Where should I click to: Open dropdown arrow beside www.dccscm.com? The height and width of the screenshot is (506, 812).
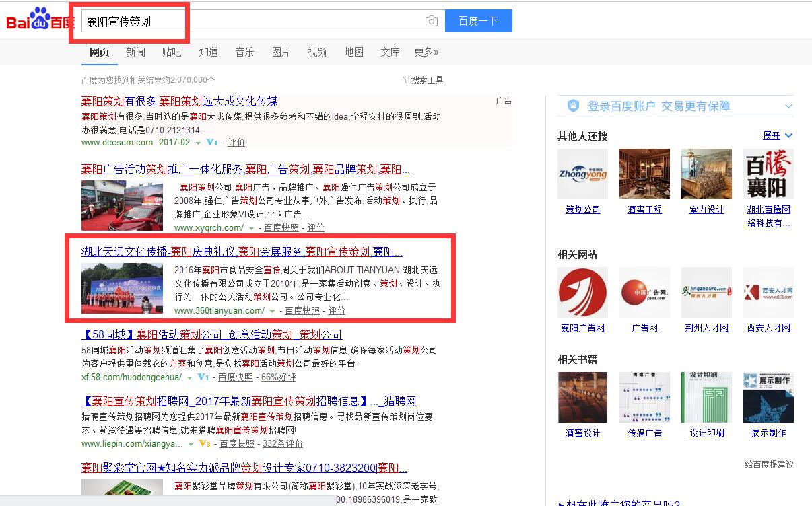point(198,143)
